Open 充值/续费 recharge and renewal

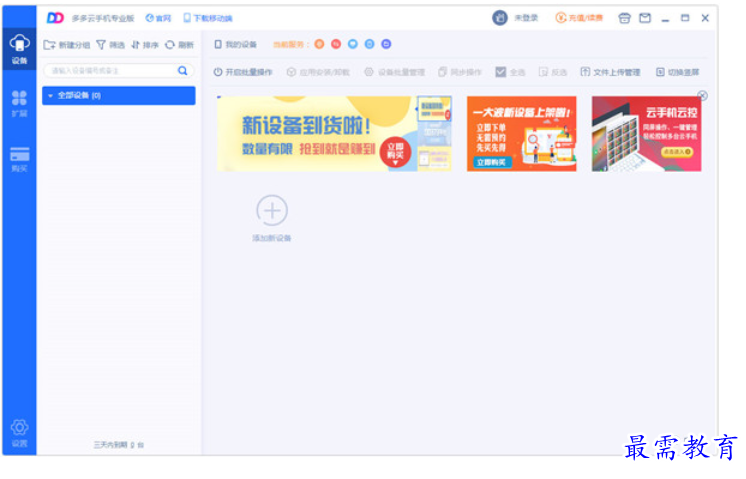579,18
